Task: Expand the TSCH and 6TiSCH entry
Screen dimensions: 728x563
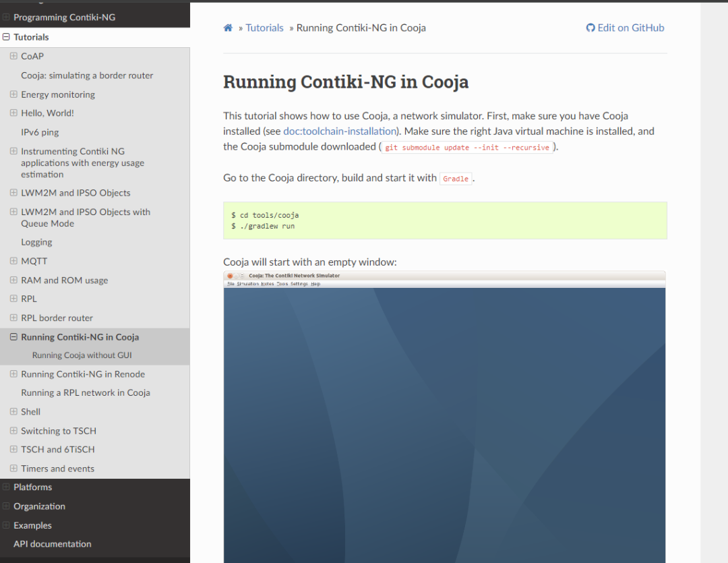Action: tap(13, 449)
